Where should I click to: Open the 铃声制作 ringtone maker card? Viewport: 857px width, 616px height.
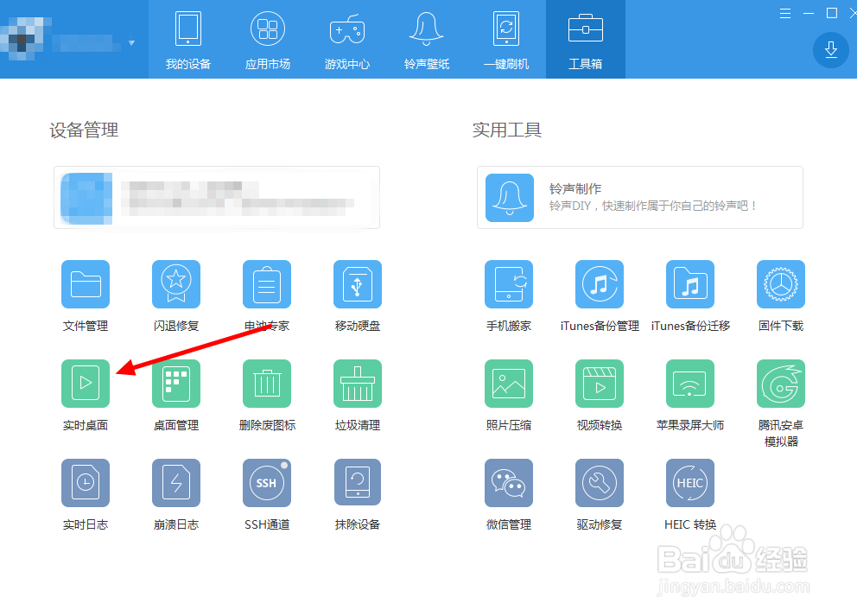pyautogui.click(x=639, y=197)
